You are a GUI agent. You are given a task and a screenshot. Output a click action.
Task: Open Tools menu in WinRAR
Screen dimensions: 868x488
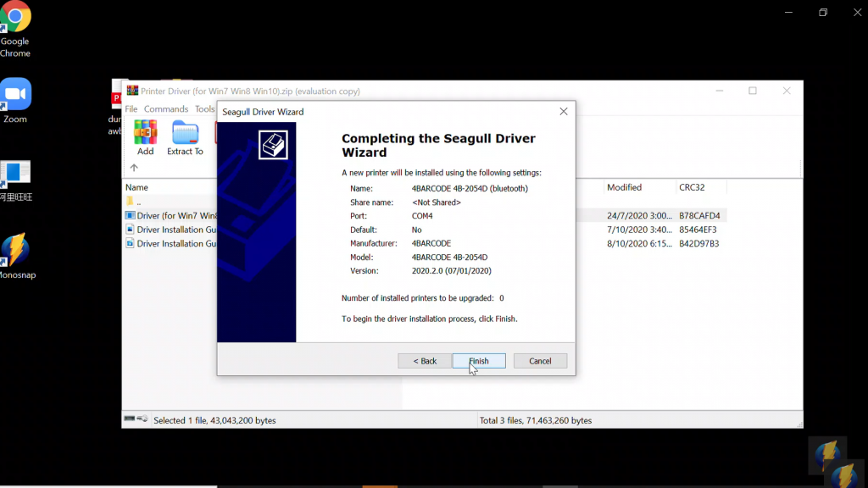pos(204,109)
